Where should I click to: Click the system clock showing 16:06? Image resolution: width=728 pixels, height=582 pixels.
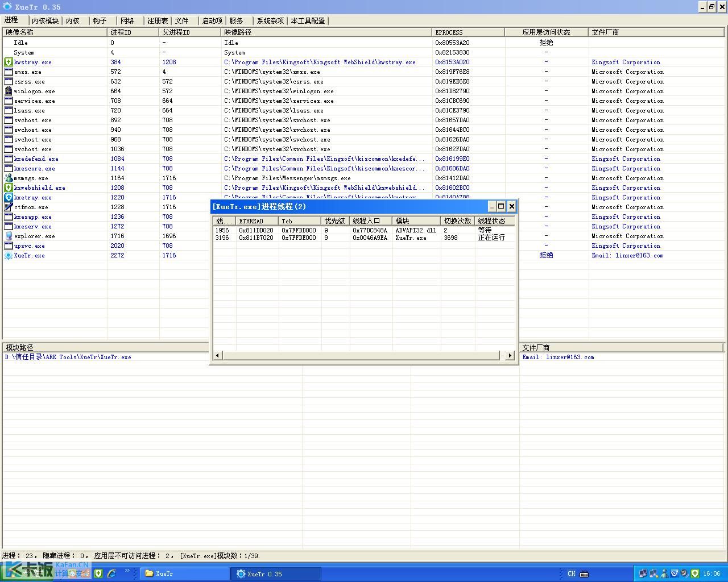click(712, 573)
